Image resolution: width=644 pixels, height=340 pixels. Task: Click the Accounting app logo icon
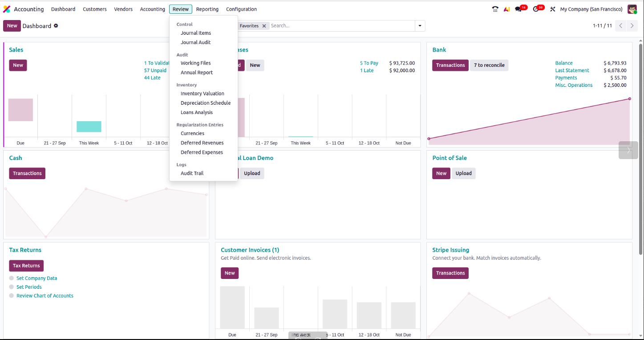coord(7,9)
